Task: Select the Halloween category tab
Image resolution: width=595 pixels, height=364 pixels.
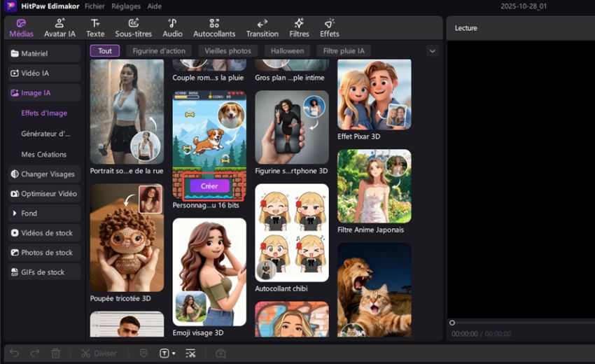Action: click(288, 51)
